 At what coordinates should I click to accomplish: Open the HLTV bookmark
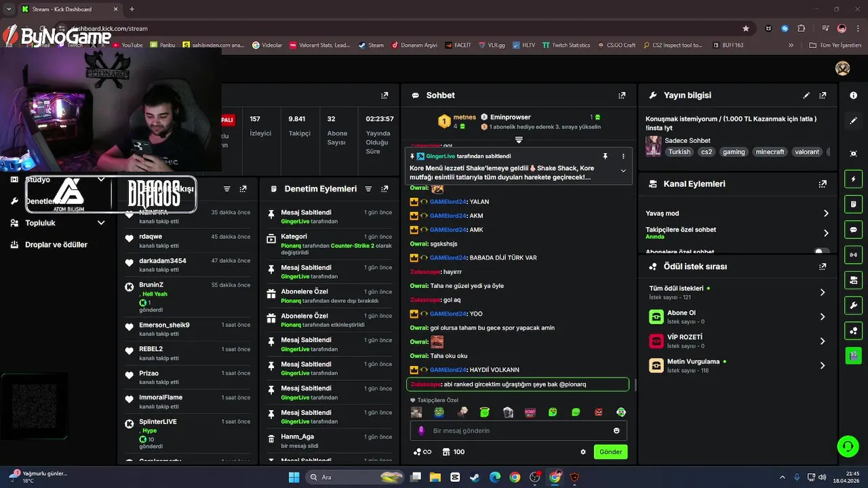[x=524, y=45]
